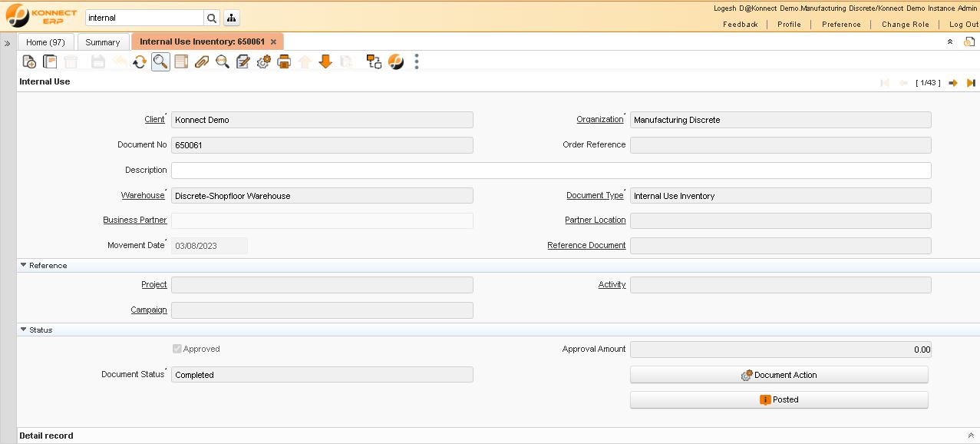Collapse header with the double-chevron up icon

(x=950, y=42)
